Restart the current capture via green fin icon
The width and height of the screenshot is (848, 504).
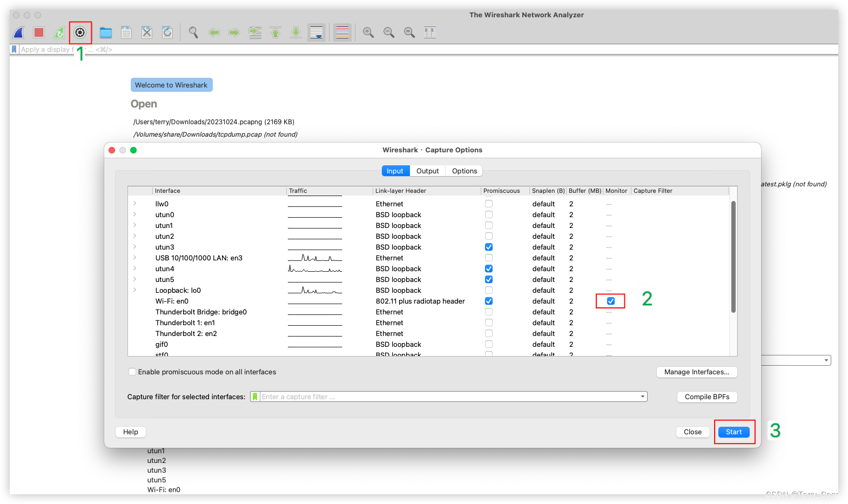point(59,32)
